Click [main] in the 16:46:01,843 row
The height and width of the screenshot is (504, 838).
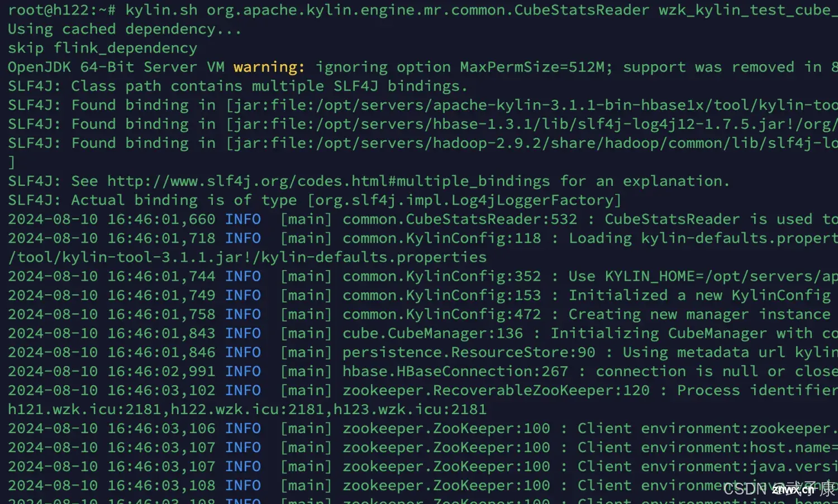click(x=306, y=333)
